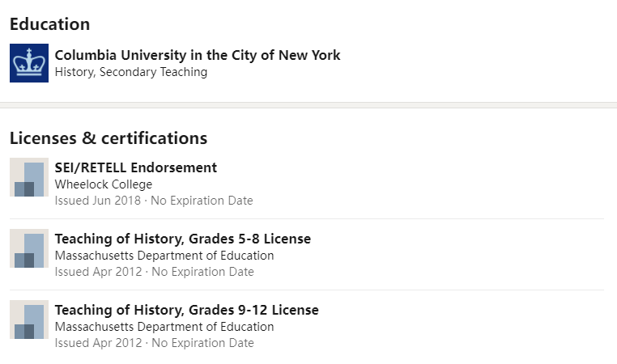617x364 pixels.
Task: Click Massachusetts Department of Education under Grades 9-12
Action: pyautogui.click(x=164, y=327)
